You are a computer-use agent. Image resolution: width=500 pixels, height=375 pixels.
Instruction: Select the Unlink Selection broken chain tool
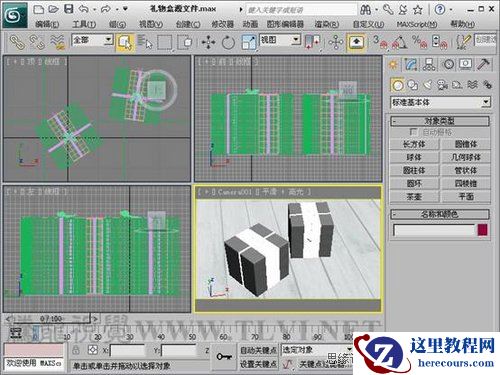37,42
